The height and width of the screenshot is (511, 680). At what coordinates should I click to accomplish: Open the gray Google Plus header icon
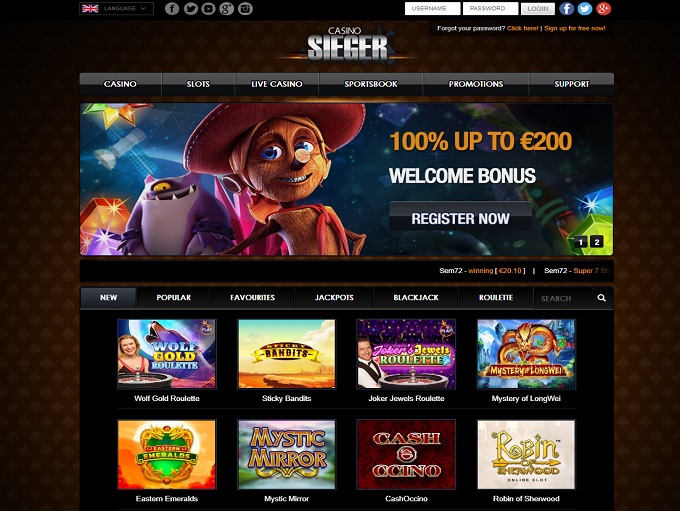227,9
